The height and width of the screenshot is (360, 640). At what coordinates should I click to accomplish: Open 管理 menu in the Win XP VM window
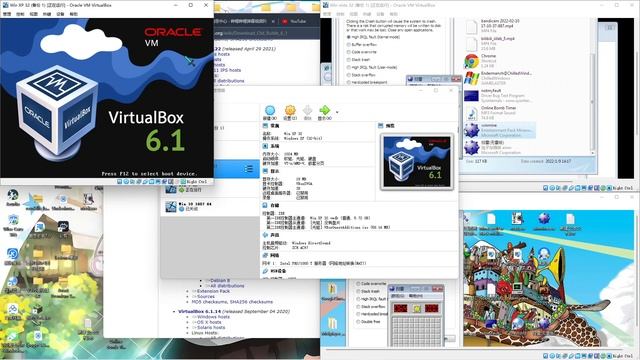pyautogui.click(x=7, y=14)
